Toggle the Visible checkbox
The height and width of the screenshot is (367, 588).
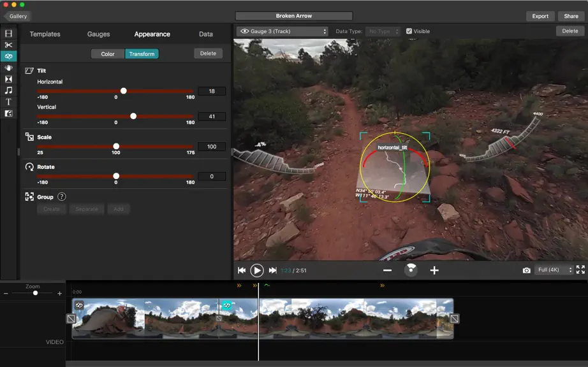[409, 31]
